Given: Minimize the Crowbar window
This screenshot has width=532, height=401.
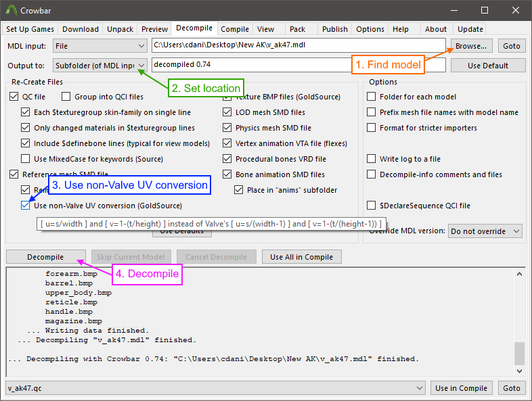Looking at the screenshot, I should click(454, 10).
